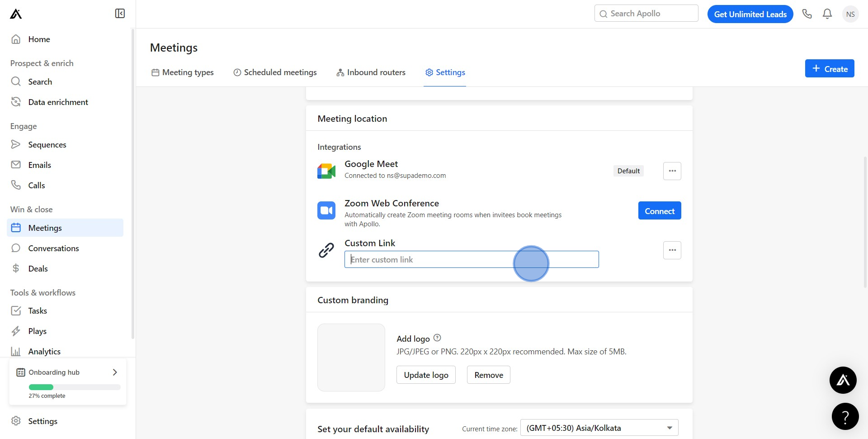The image size is (868, 439).
Task: Select Meetings in the Win & close section
Action: tap(65, 228)
